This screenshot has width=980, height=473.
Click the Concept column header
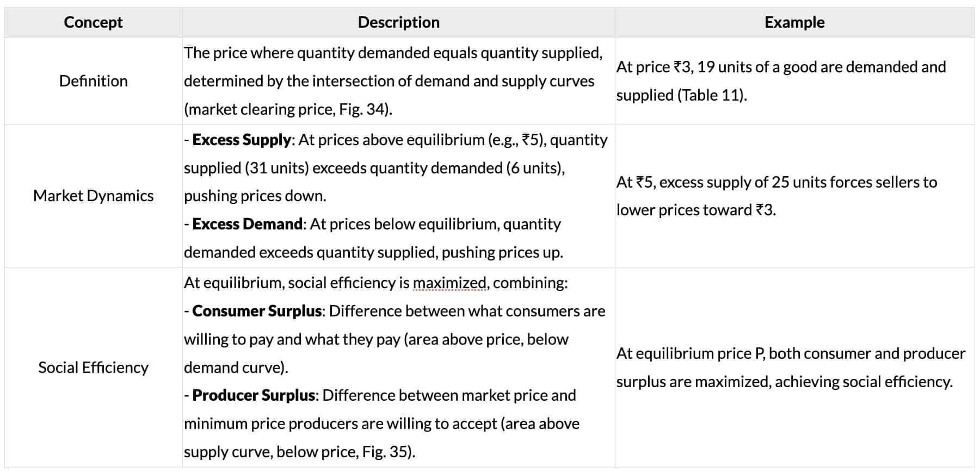coord(93,22)
